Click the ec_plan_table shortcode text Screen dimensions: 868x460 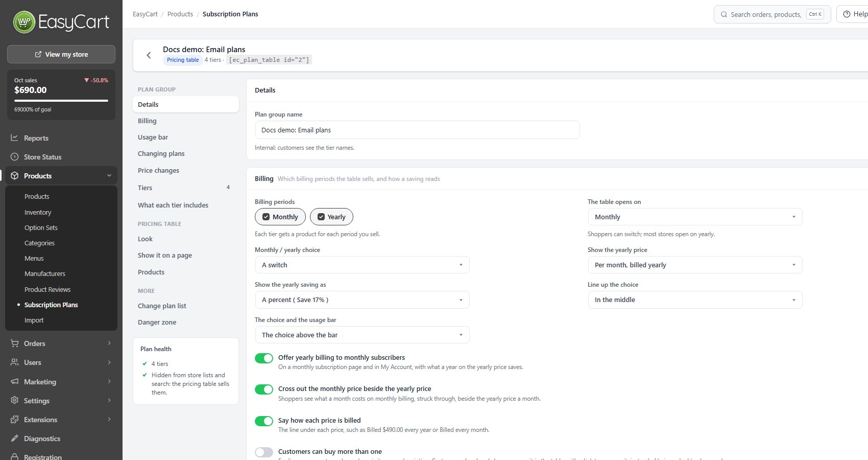[x=269, y=60]
